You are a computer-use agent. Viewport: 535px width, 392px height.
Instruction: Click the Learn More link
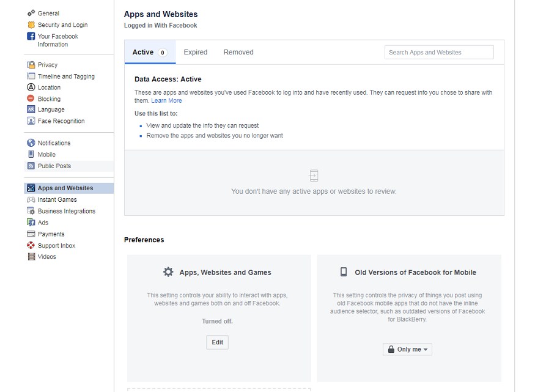click(x=166, y=101)
